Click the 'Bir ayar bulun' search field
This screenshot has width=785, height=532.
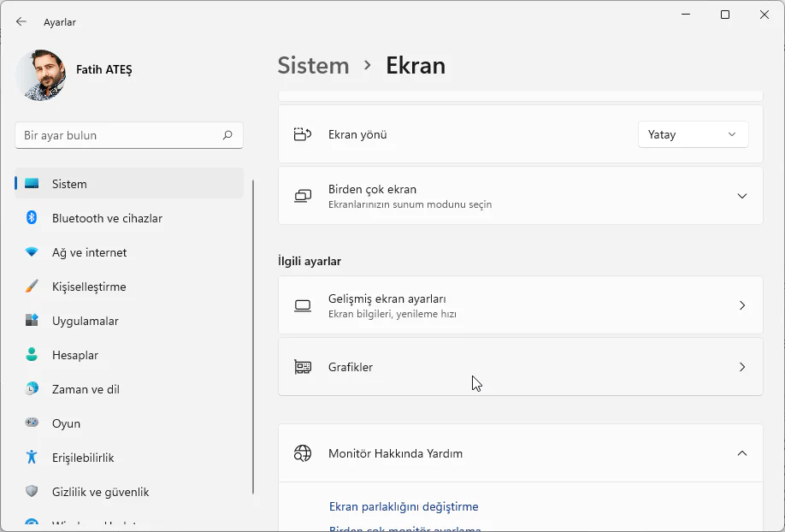tap(129, 135)
